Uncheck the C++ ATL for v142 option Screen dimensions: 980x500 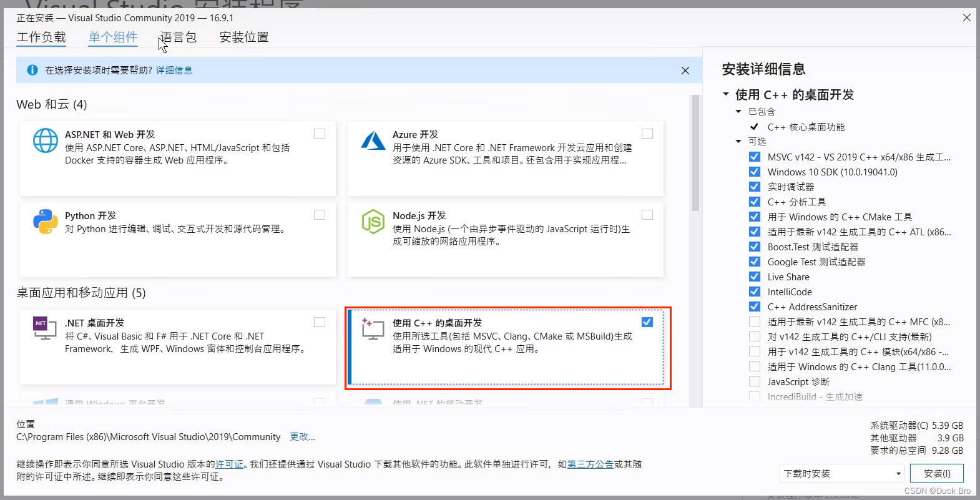point(755,232)
